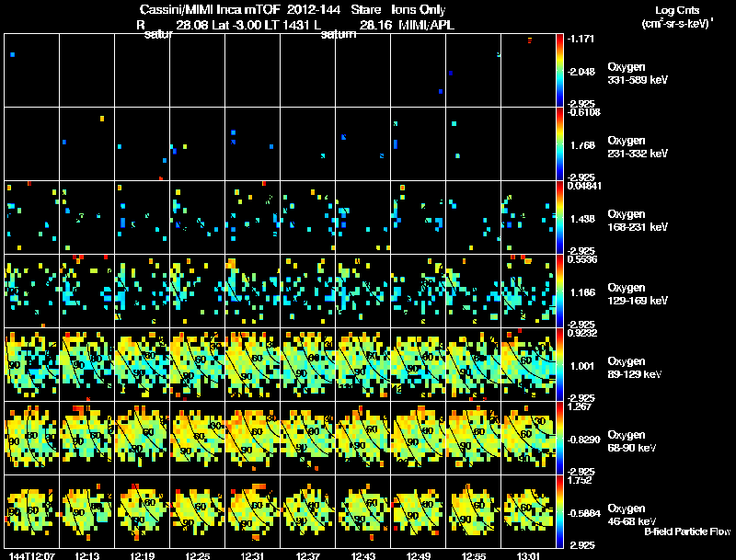This screenshot has height=560, width=736.
Task: Select the 68-90 keV image at 12:31
Action: click(x=252, y=438)
